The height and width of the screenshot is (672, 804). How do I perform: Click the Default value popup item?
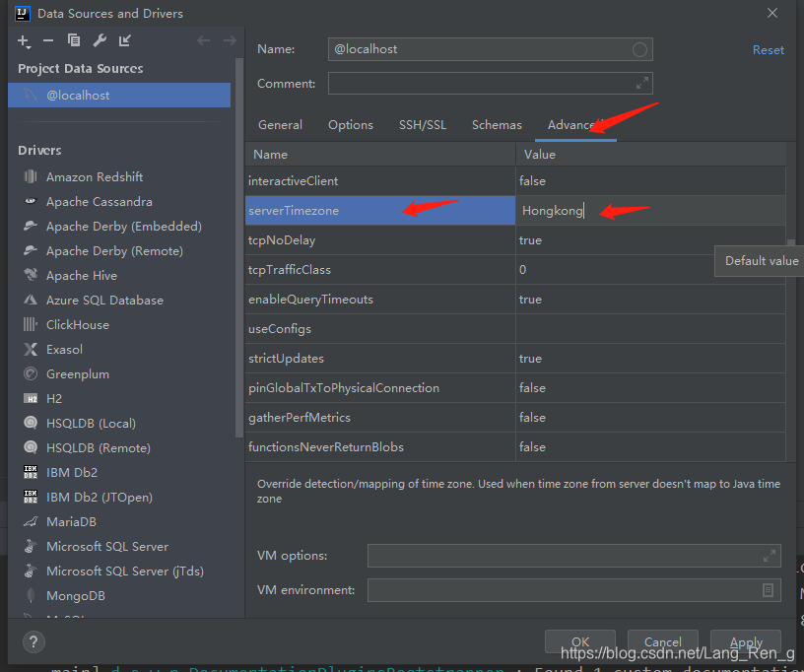coord(761,261)
